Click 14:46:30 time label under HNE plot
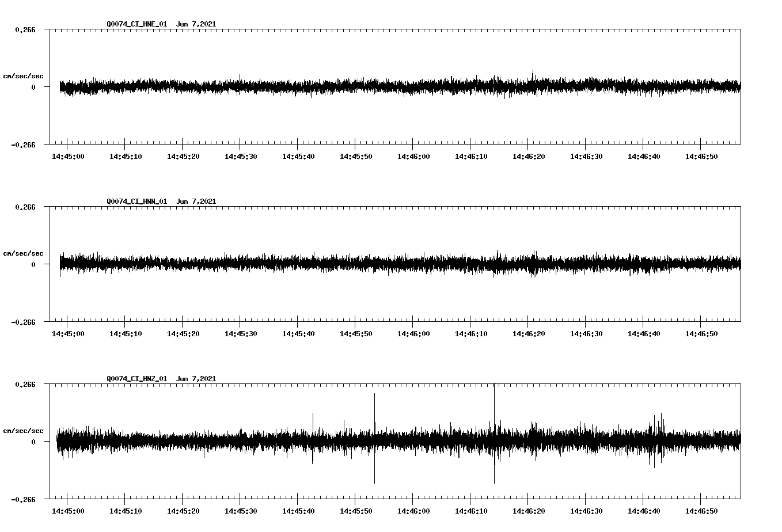 pos(586,157)
